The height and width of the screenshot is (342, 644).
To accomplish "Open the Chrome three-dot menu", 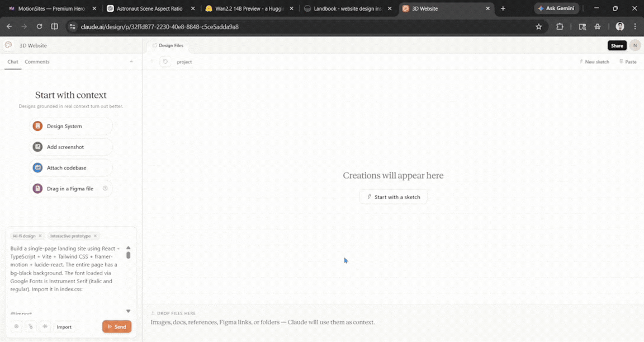I will (x=634, y=26).
